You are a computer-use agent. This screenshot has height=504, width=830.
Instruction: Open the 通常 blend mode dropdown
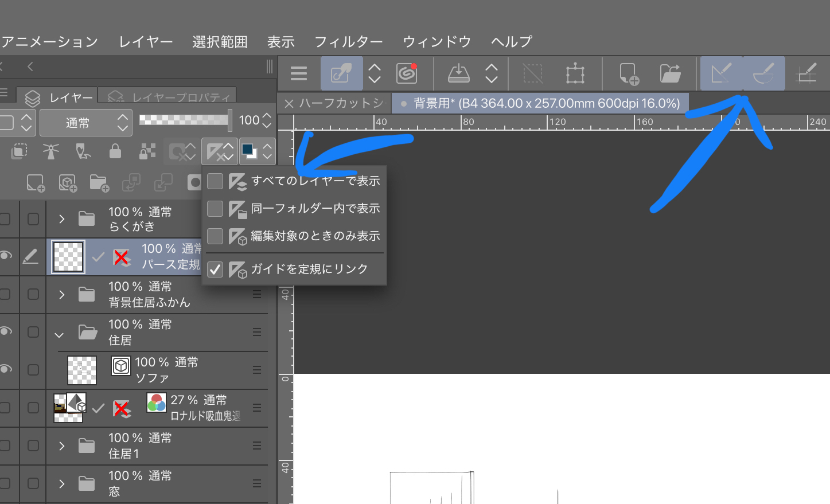pos(86,123)
